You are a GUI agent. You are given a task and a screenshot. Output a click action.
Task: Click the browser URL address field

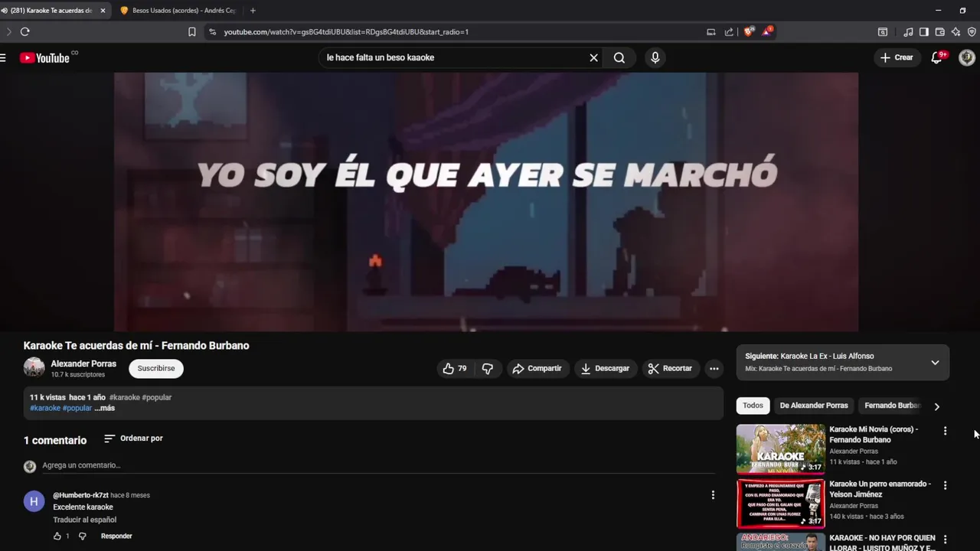pyautogui.click(x=459, y=31)
